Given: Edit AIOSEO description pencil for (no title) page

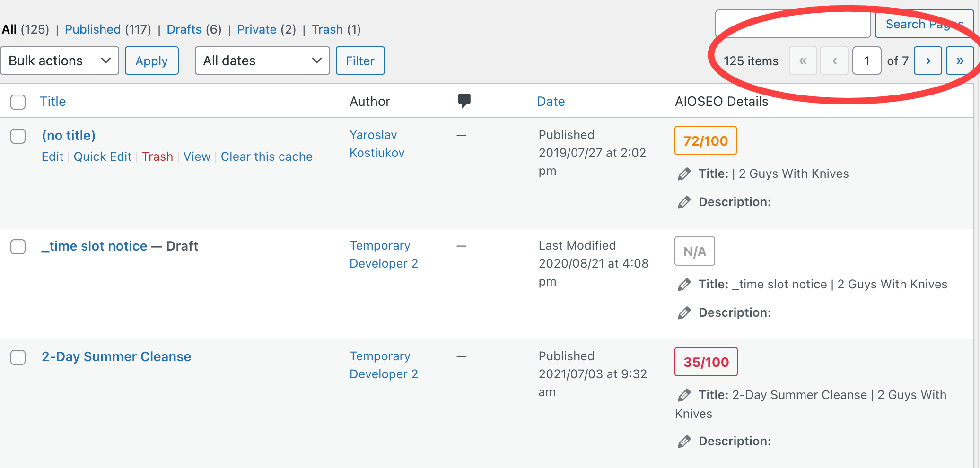Looking at the screenshot, I should tap(684, 202).
